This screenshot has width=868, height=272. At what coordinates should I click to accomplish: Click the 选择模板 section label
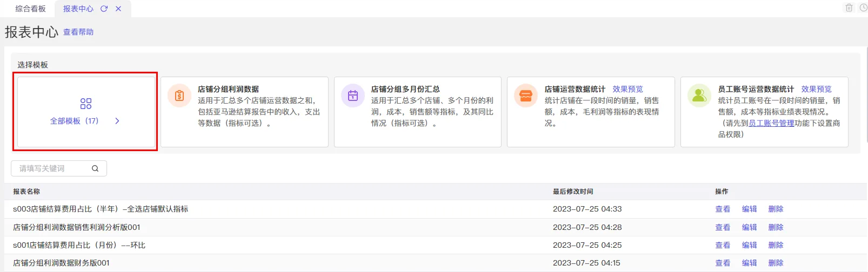point(32,65)
